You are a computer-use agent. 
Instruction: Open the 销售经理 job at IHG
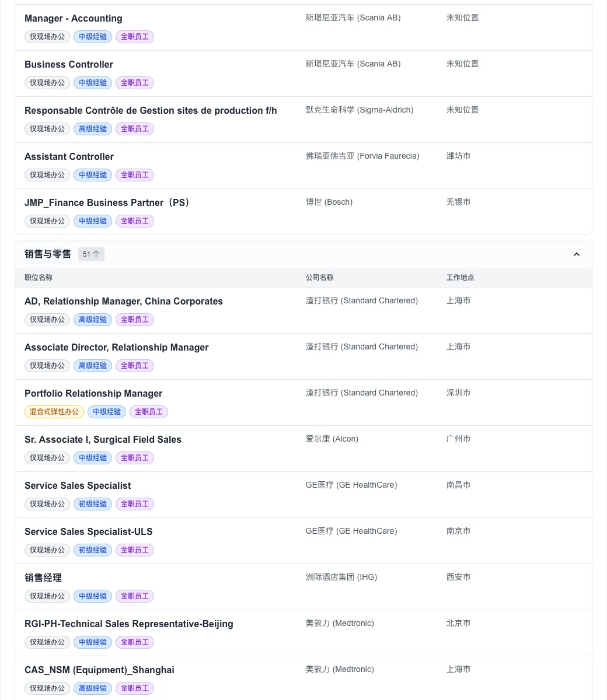click(x=43, y=578)
